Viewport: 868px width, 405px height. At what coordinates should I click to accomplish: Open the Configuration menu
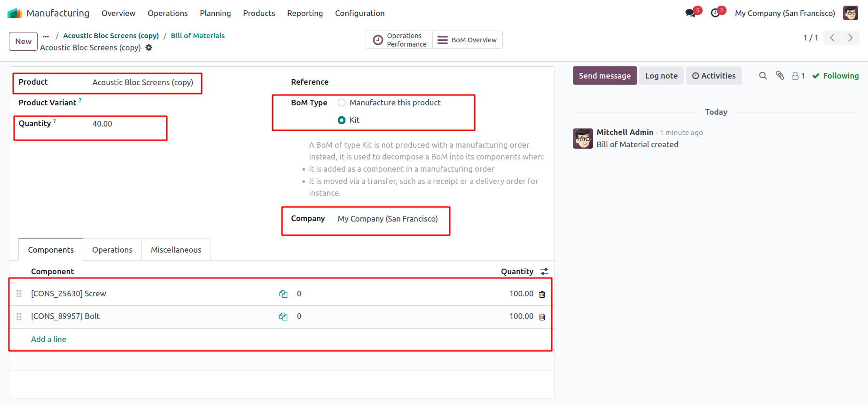point(360,13)
